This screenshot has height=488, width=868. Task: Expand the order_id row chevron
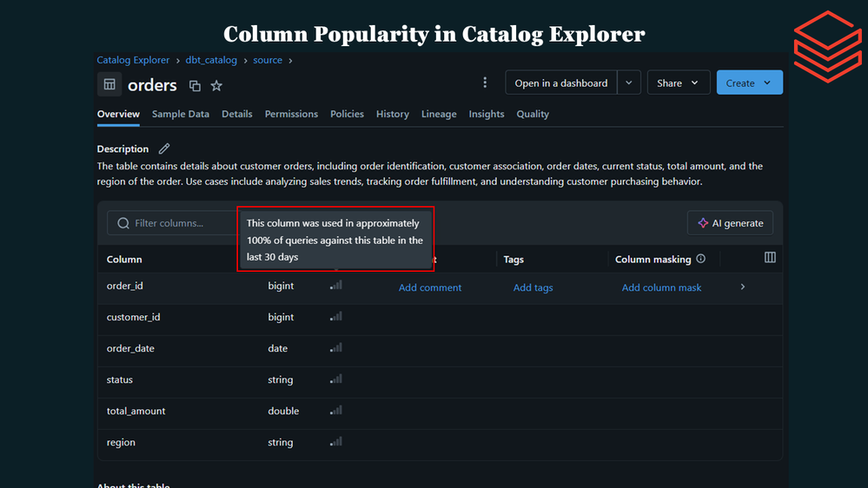[743, 287]
